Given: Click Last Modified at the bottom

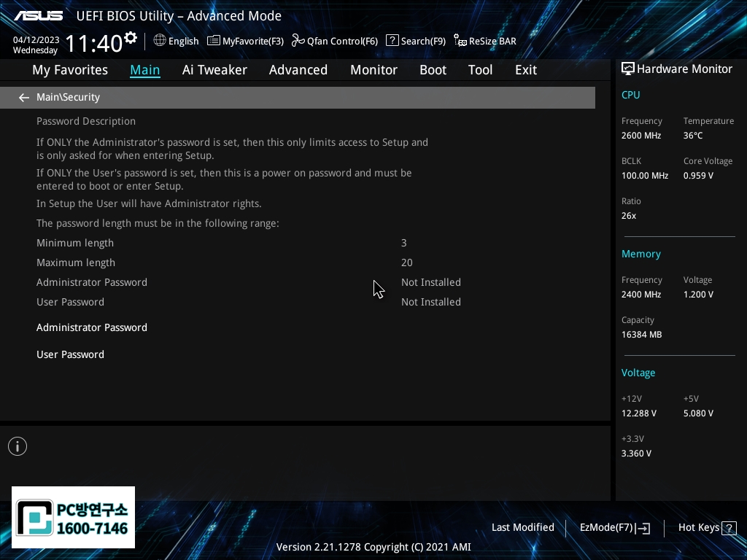Looking at the screenshot, I should tap(522, 528).
